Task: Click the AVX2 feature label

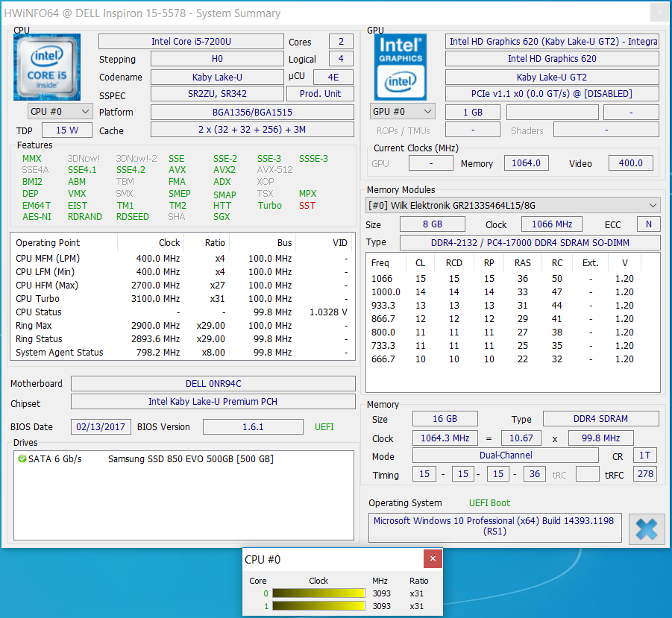Action: (x=224, y=170)
